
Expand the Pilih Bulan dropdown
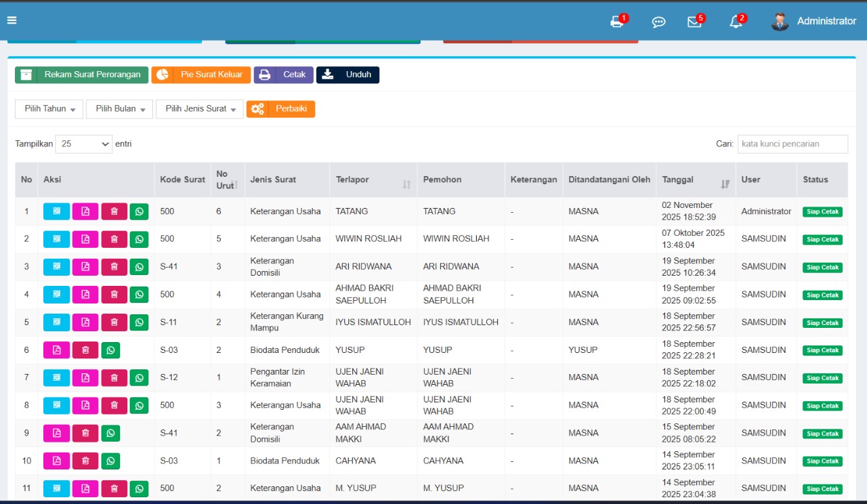pyautogui.click(x=120, y=109)
